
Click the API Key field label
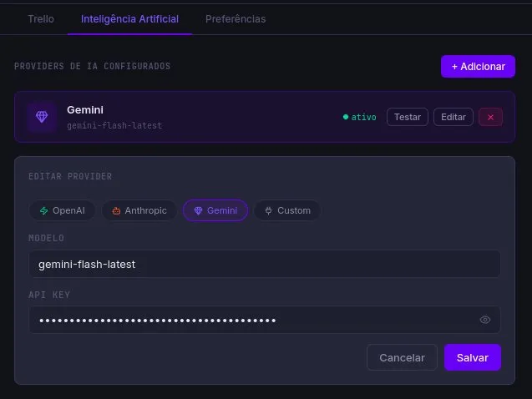49,295
